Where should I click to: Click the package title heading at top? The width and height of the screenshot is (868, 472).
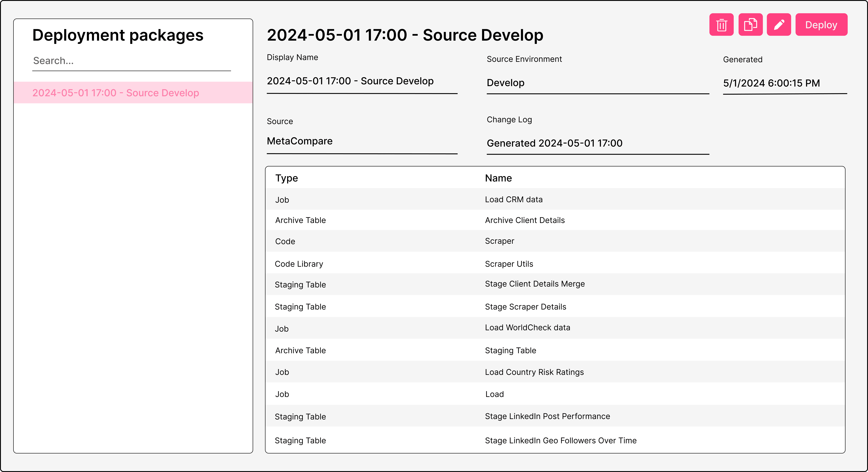(405, 35)
